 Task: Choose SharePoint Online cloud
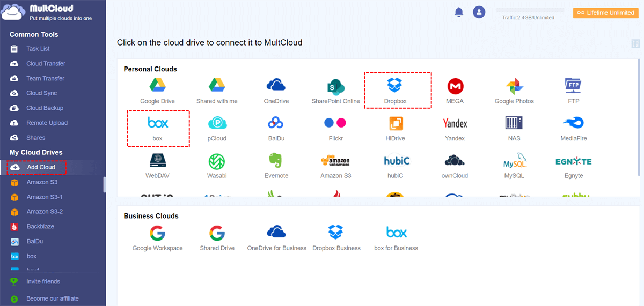pos(336,91)
